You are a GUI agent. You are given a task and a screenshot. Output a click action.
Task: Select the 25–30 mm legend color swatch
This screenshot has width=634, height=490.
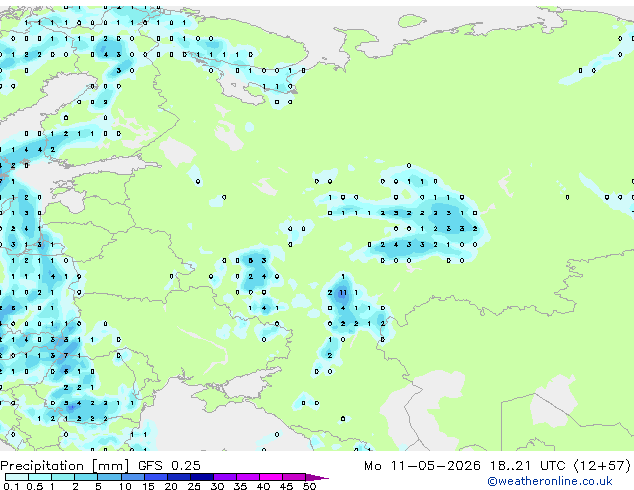point(202,477)
